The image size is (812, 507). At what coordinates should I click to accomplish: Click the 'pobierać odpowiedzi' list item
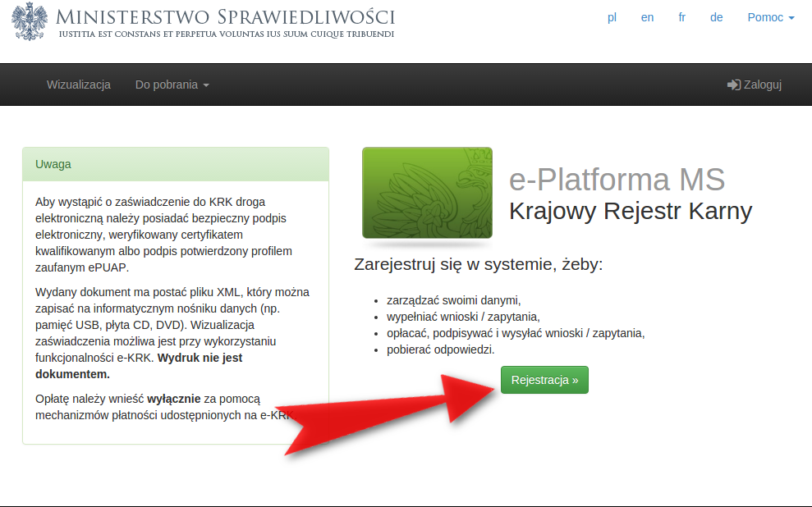tap(441, 349)
